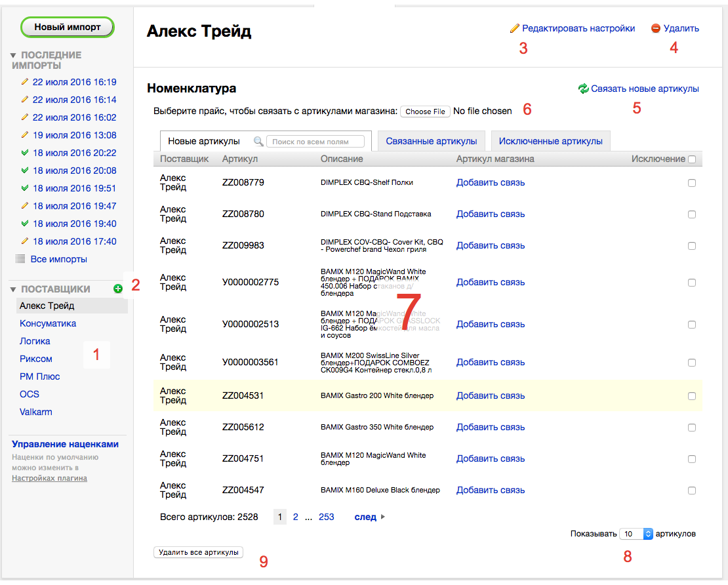The height and width of the screenshot is (585, 728).
Task: Click the red minus icon of Удалить
Action: pos(656,28)
